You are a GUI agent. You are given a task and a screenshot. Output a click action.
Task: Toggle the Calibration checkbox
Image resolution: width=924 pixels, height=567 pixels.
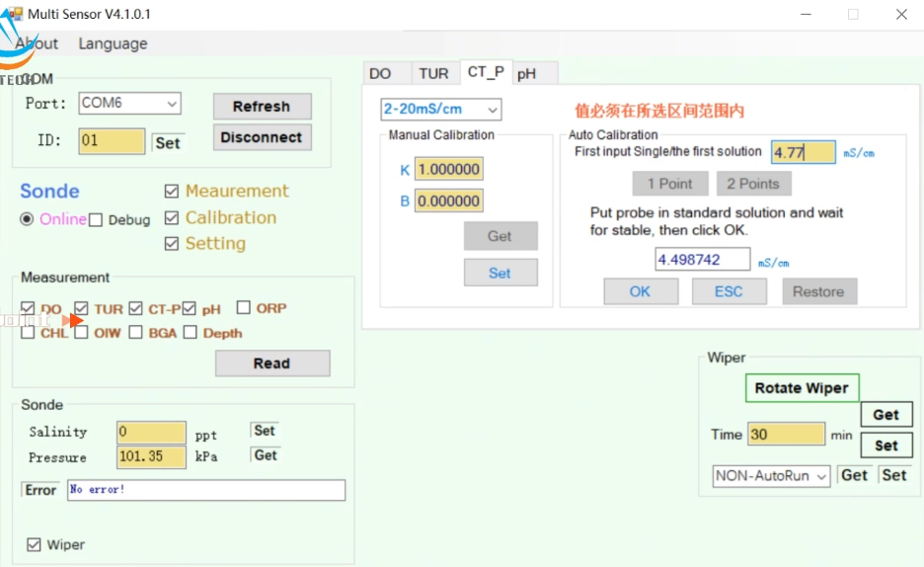pos(172,217)
